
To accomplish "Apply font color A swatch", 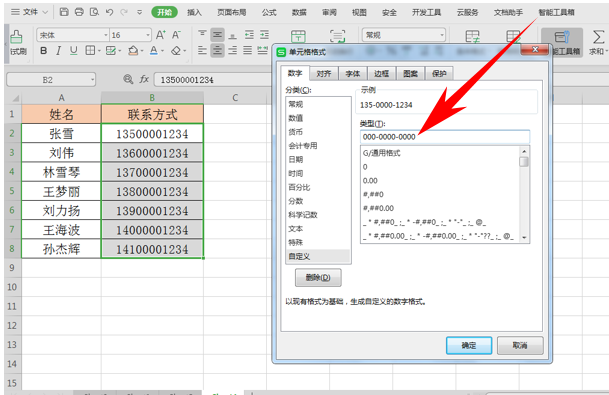I will (154, 50).
